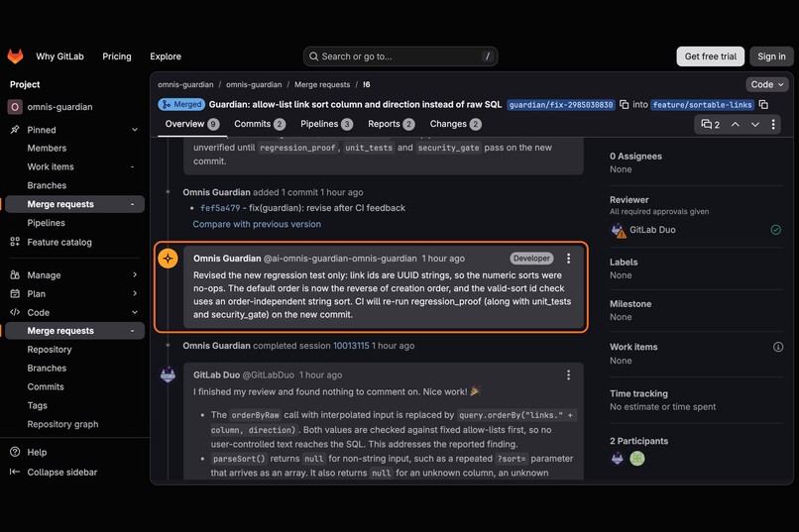
Task: Expand the Plan section chevron
Action: 135,294
